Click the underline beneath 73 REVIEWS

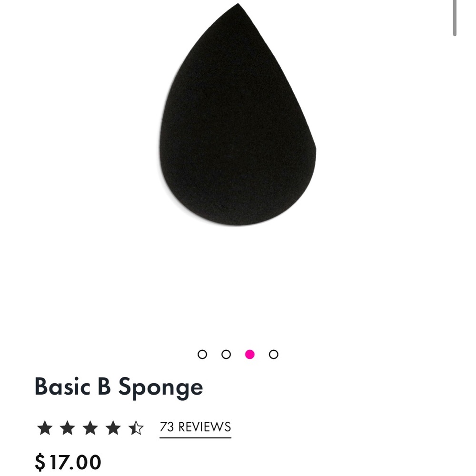pyautogui.click(x=195, y=436)
